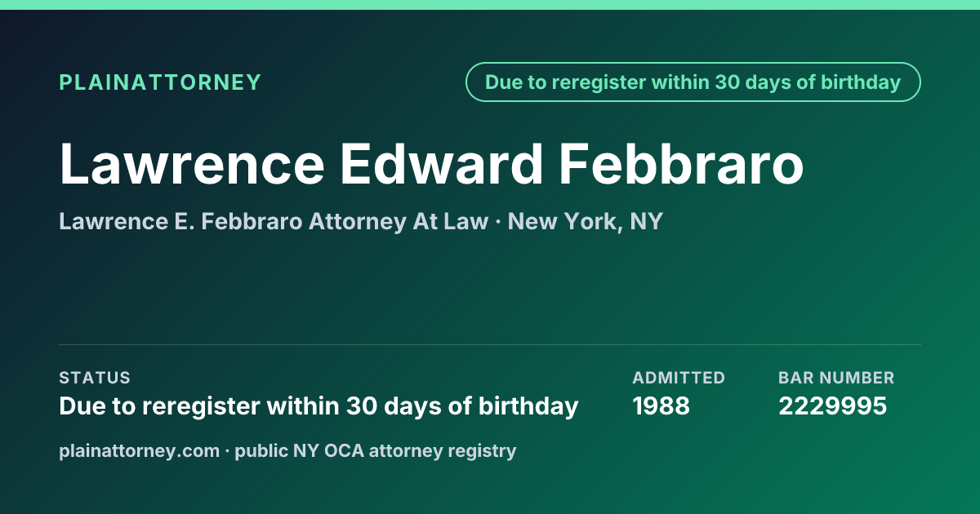Select the admitted year 1988
This screenshot has width=980, height=514.
pos(661,406)
